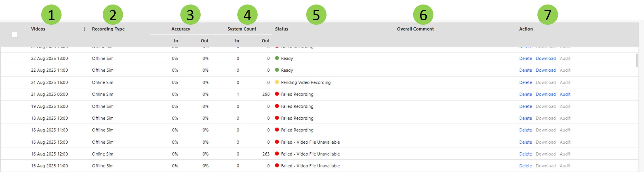Click the numbered badge 7 above Action
Screen dimensions: 644x172
pyautogui.click(x=547, y=15)
